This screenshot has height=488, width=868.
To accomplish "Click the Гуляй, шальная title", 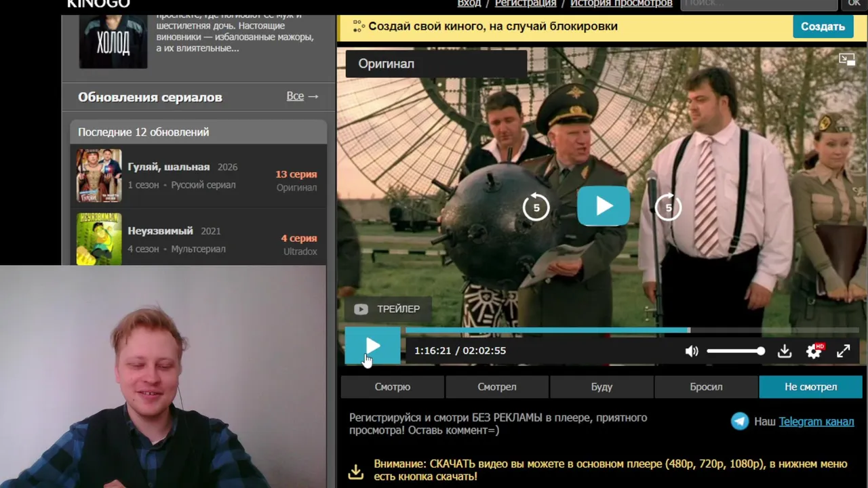I will (169, 167).
